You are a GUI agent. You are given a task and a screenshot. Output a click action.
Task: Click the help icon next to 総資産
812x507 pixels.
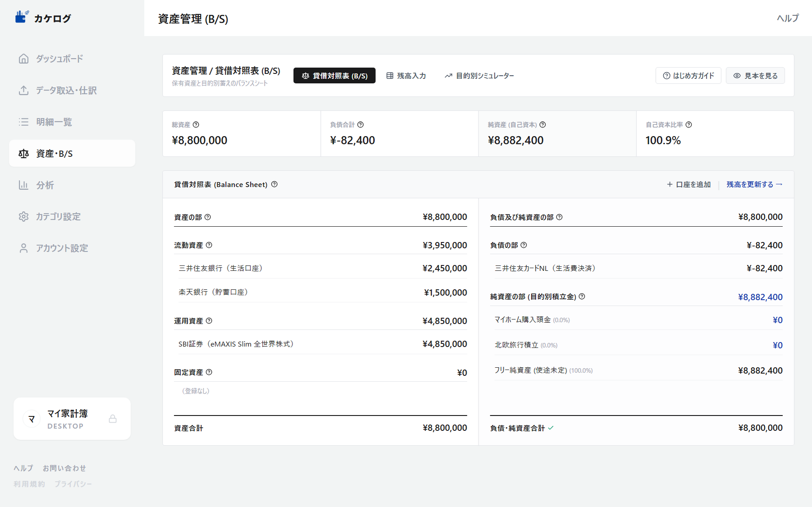tap(196, 125)
